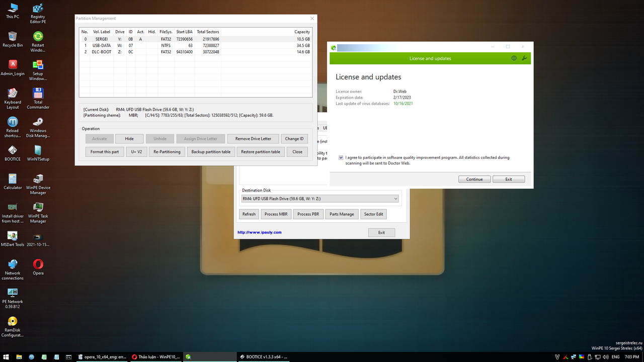
Task: Launch BOOTICE desktop icon
Action: 13,153
